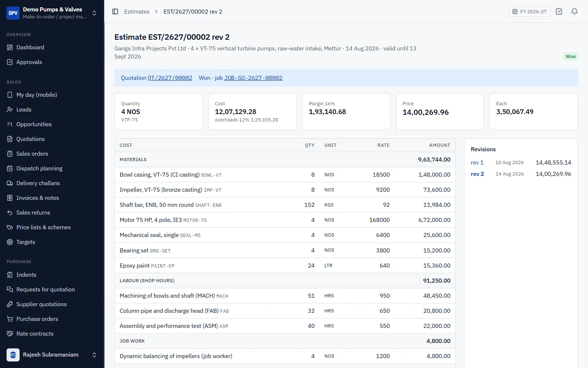
Task: Open the notifications bell
Action: [574, 11]
